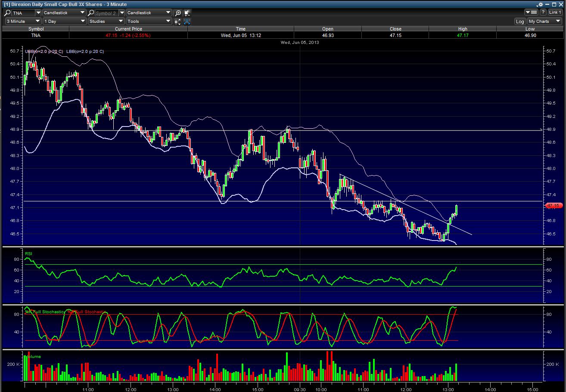Open the 1 Day range dropdown

coord(65,21)
